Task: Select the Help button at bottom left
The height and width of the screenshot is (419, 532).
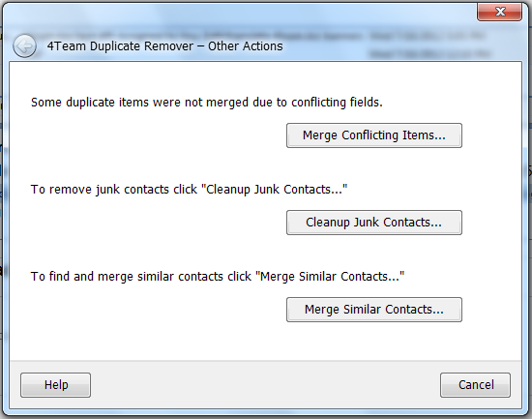Action: pos(56,385)
